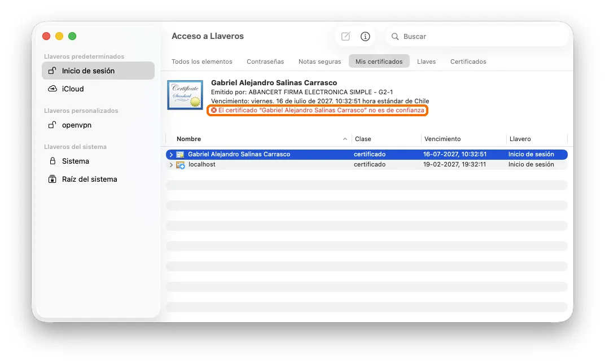The image size is (605, 364).
Task: Click the large certificate thumbnail image
Action: click(x=185, y=95)
